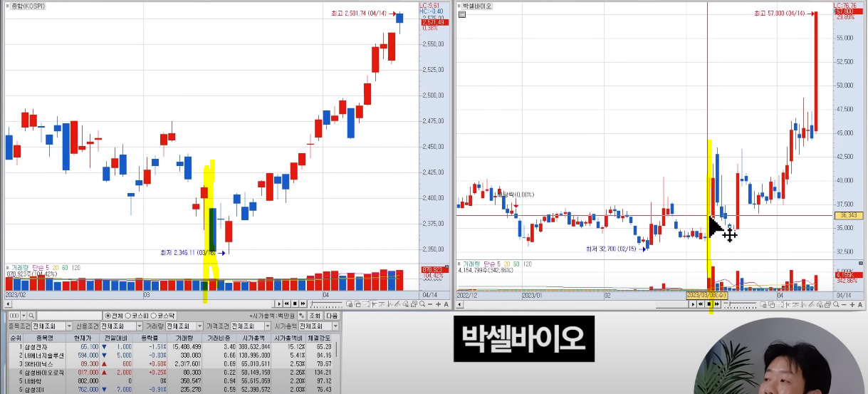Open the '000' code dropdown arrow

[x=23, y=316]
